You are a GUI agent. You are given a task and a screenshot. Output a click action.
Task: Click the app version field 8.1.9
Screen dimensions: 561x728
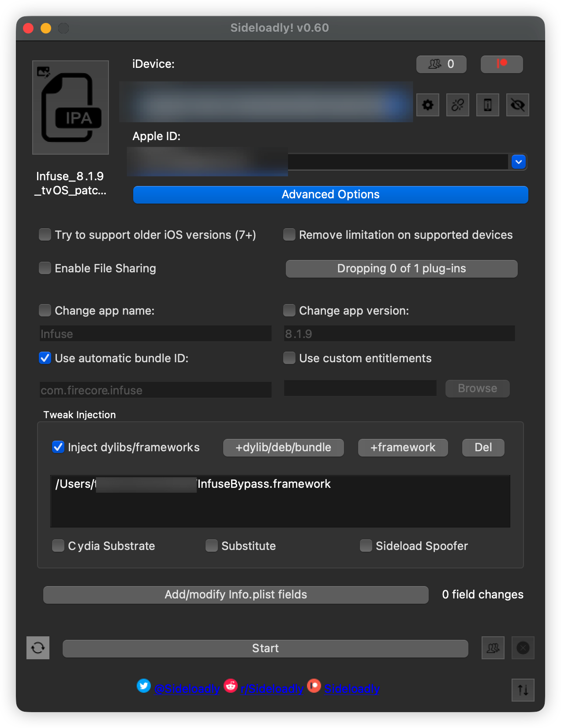coord(400,334)
